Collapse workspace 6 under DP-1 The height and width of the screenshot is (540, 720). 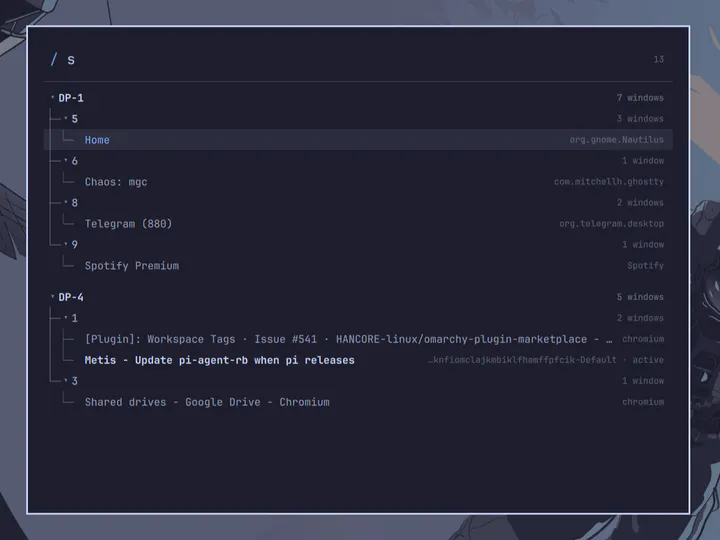(66, 160)
